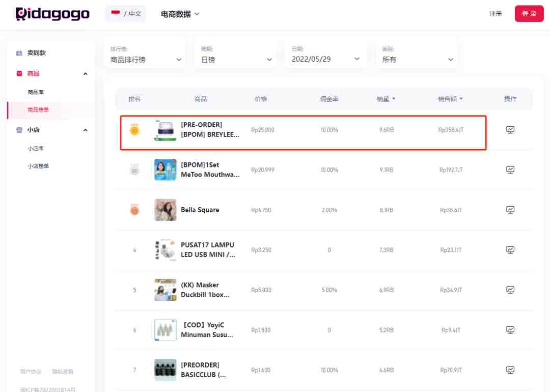Open trend chart icon for YoyiC Minuman
The image size is (550, 392).
click(x=510, y=330)
